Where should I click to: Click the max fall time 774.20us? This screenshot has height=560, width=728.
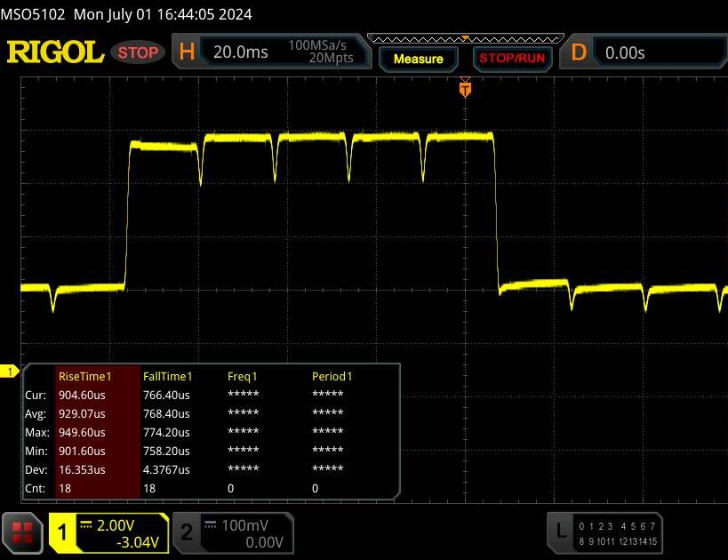[x=166, y=432]
